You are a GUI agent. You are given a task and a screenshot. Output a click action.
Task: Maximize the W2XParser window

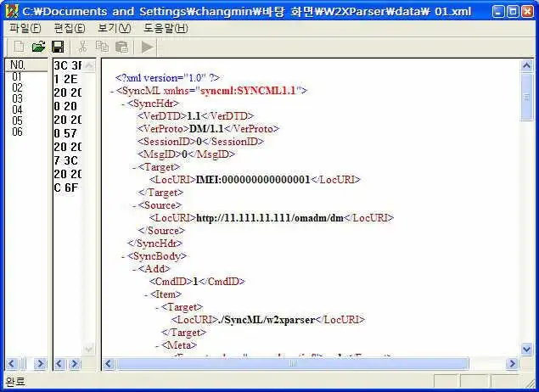(513, 12)
